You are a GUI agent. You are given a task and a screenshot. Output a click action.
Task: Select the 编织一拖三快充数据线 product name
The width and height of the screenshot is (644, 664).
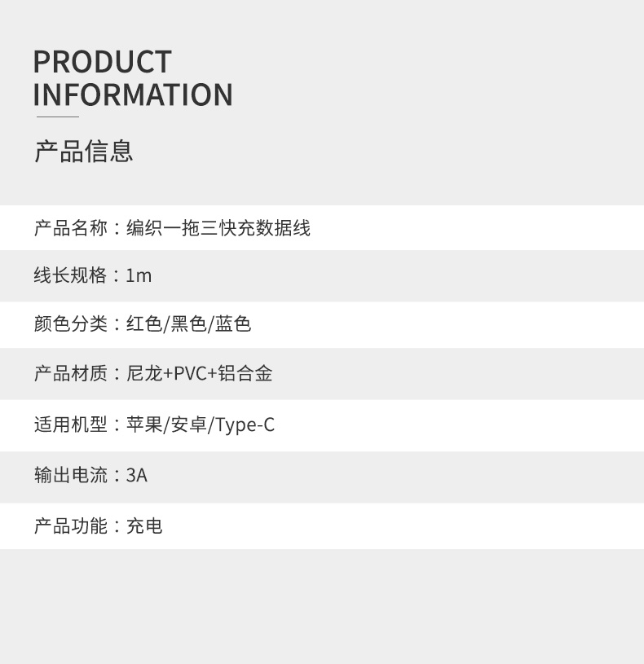pyautogui.click(x=218, y=228)
